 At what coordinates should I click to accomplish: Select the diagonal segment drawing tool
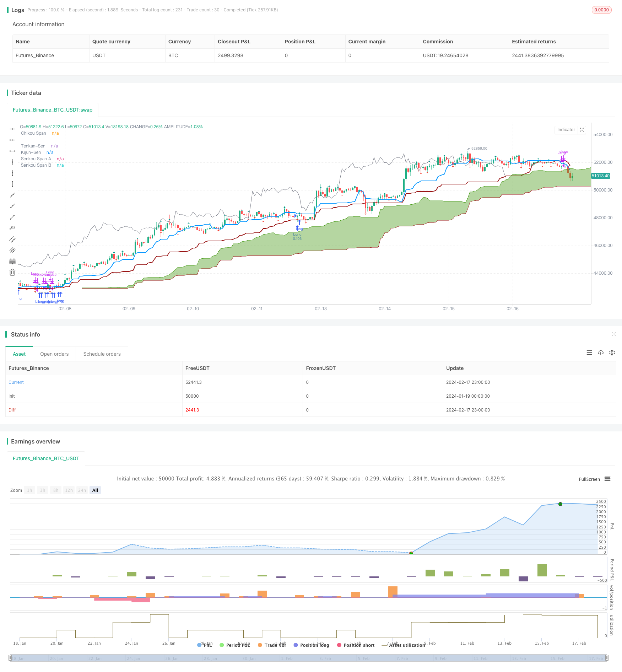(12, 217)
